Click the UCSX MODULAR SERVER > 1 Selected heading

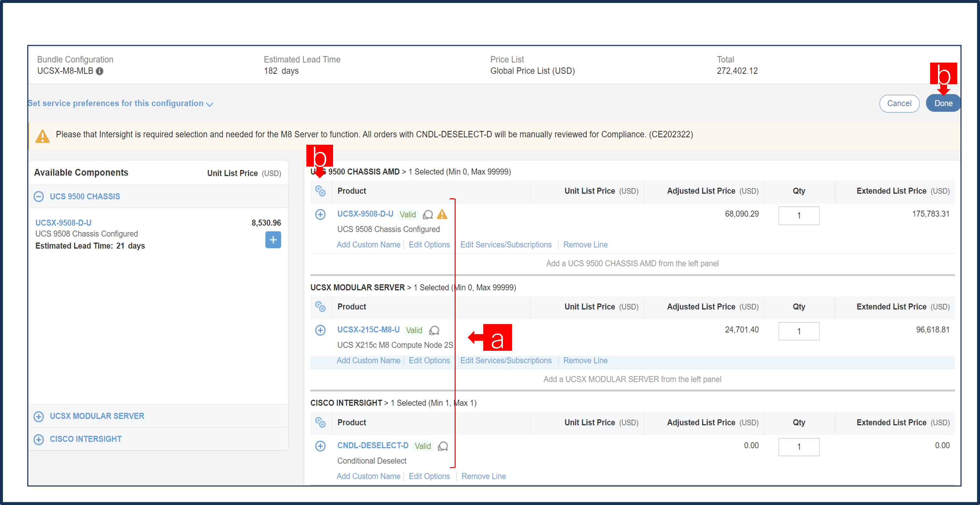413,287
